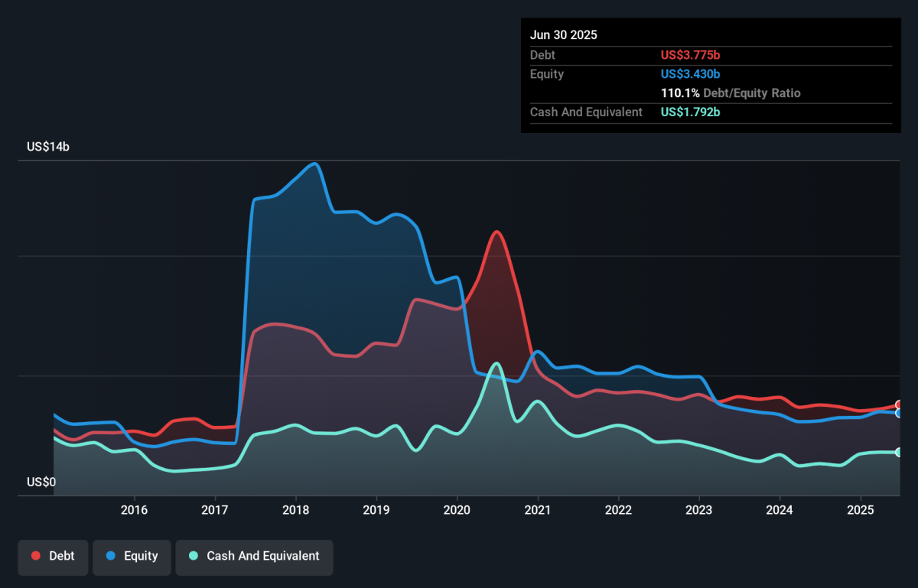Viewport: 918px width, 588px height.
Task: Click the Debt value US$3.775b in tooltip
Action: coord(690,55)
